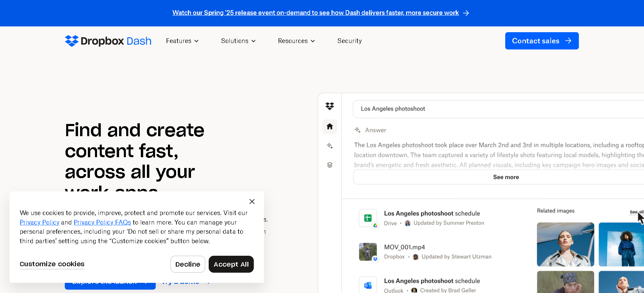The height and width of the screenshot is (293, 644).
Task: Go to the Security page
Action: coord(349,41)
